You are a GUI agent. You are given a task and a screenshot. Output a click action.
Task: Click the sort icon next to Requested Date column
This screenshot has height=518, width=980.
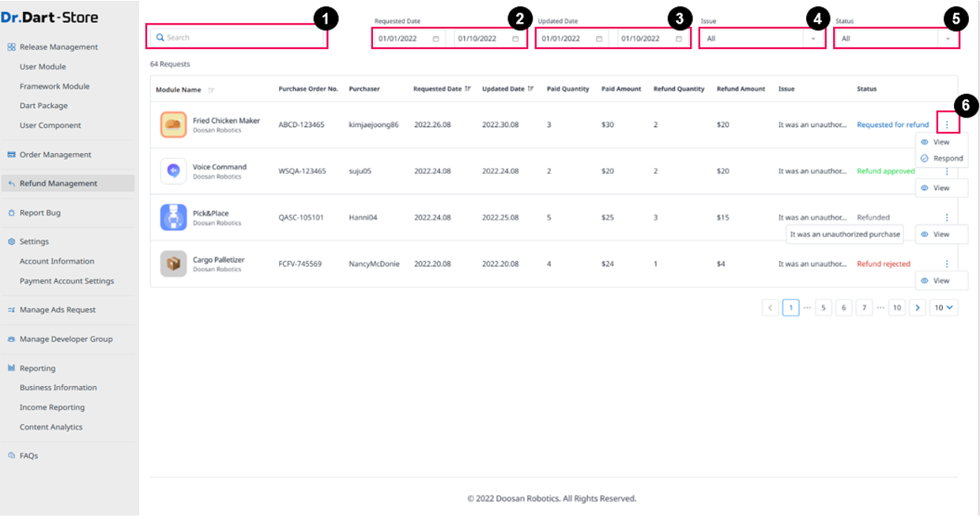click(468, 89)
